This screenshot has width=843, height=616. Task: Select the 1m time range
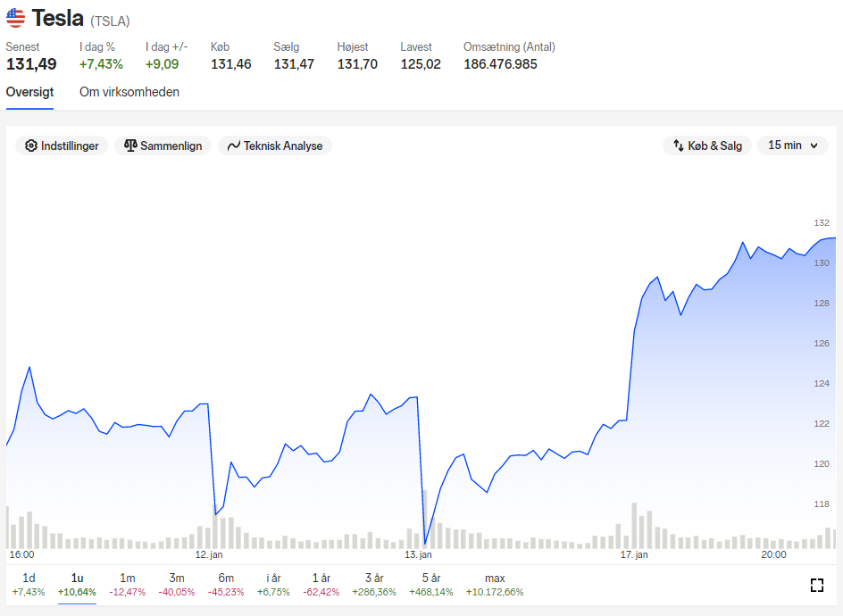(x=128, y=585)
